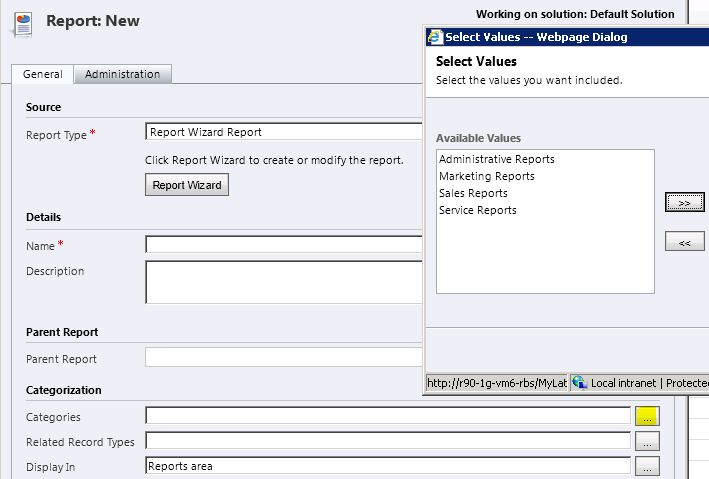Remove selected values with << button
This screenshot has width=709, height=479.
pos(684,242)
